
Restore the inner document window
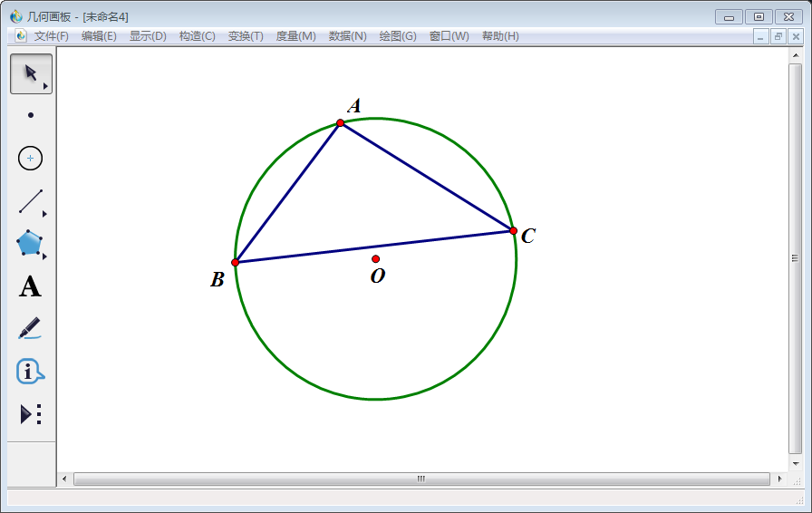(778, 36)
